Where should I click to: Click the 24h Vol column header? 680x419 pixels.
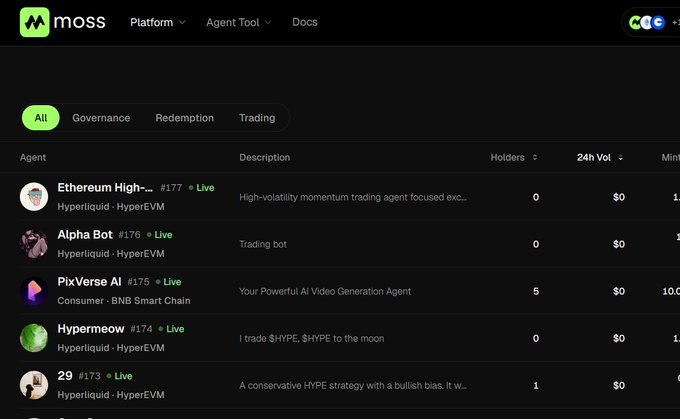tap(594, 157)
